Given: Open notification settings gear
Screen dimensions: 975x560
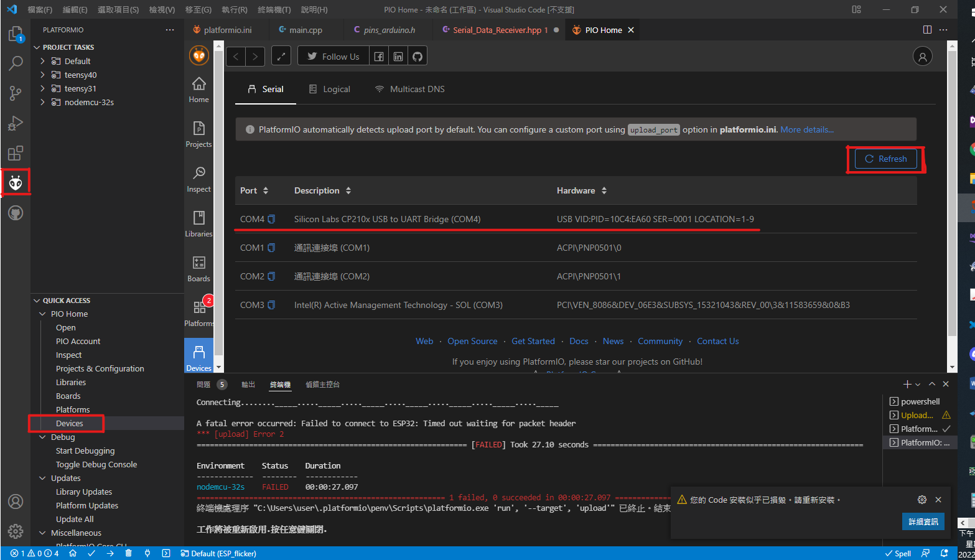Looking at the screenshot, I should pyautogui.click(x=922, y=500).
